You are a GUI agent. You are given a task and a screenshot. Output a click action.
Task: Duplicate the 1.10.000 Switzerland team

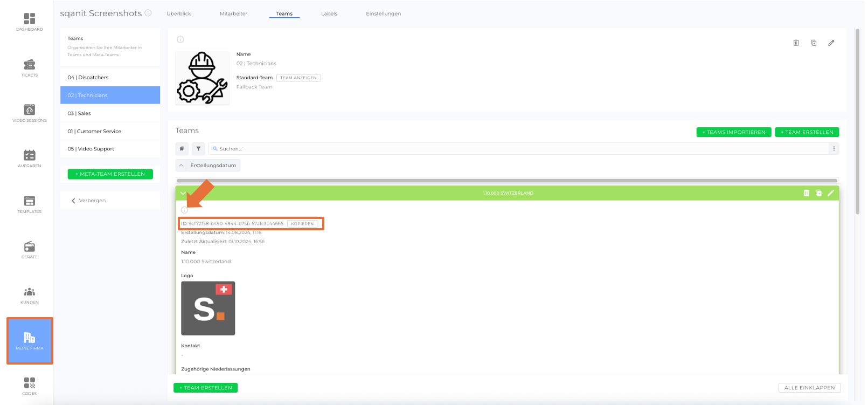click(x=818, y=193)
